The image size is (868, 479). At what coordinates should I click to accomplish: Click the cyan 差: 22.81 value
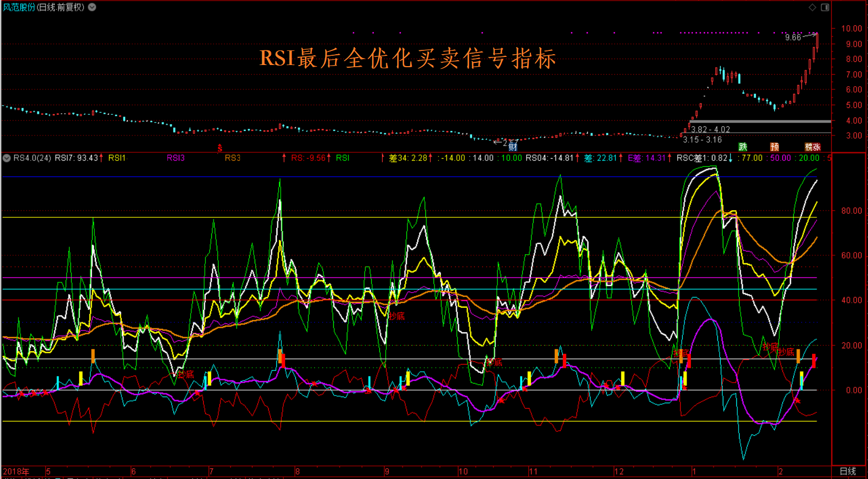tap(600, 158)
